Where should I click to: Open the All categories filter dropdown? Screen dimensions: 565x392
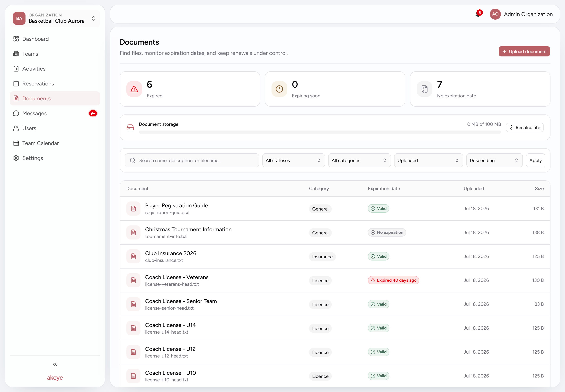tap(359, 160)
